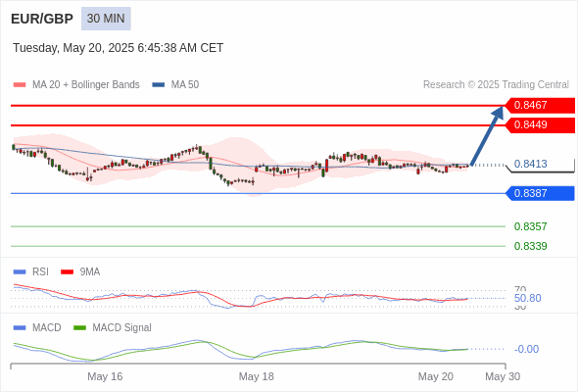Click the Research © 2025 Trading Central text
Screen dimensions: 578x392
coord(496,85)
